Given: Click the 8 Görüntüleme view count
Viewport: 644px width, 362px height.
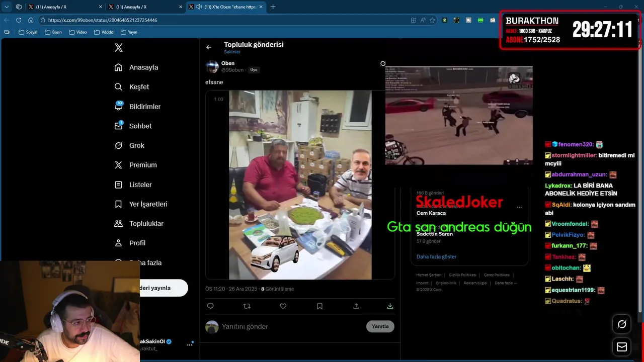Looking at the screenshot, I should [x=277, y=289].
